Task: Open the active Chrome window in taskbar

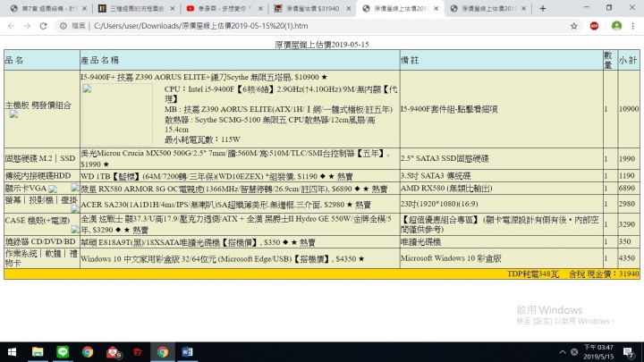Action: tap(163, 352)
